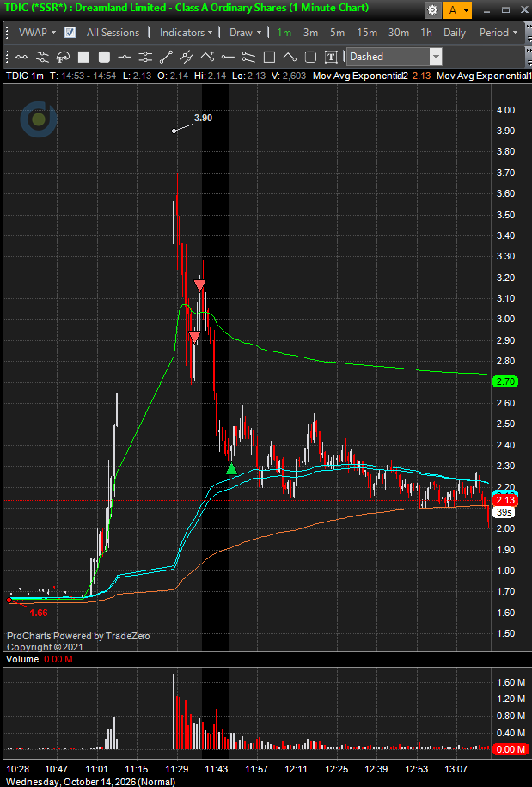Choose the outlined rounded rectangle tool
This screenshot has height=787, width=532.
310,57
